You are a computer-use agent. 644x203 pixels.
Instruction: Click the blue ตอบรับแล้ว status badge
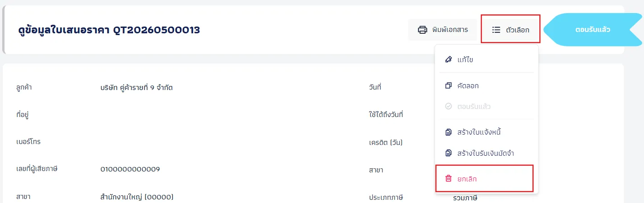[x=593, y=30]
